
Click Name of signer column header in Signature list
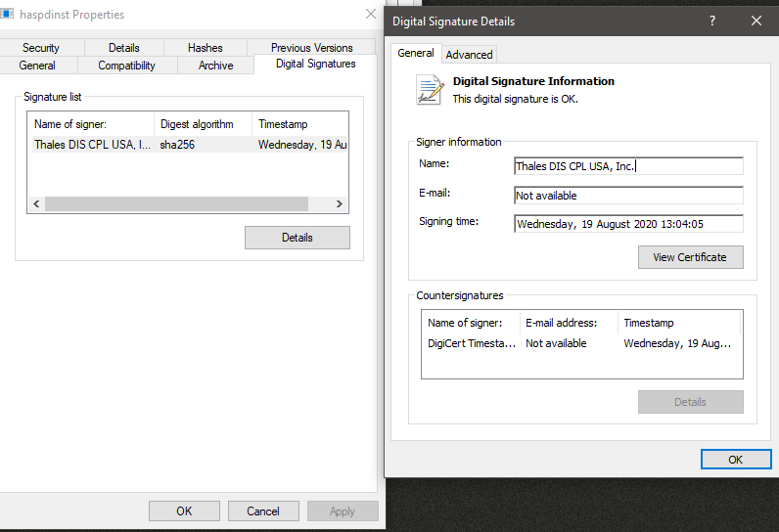92,124
